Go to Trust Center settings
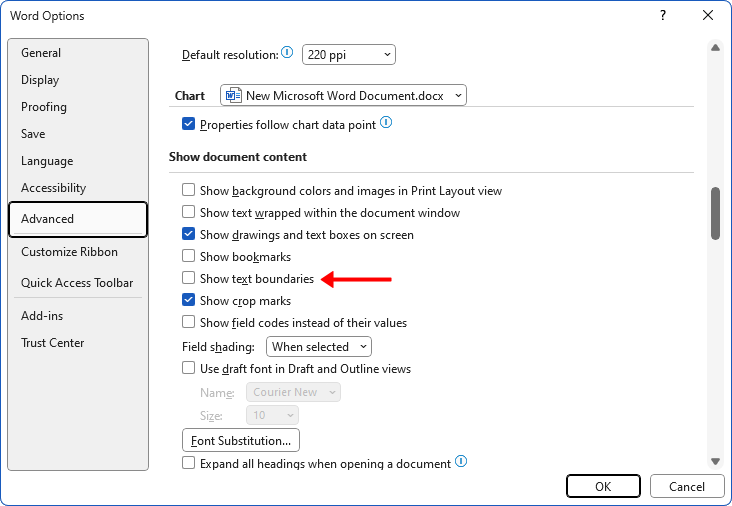 pos(52,343)
